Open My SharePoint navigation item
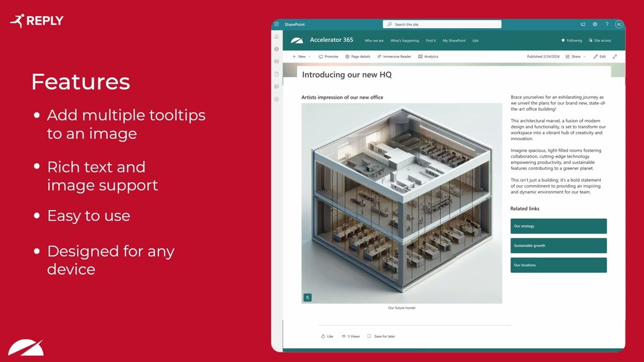This screenshot has height=362, width=644. tap(454, 41)
